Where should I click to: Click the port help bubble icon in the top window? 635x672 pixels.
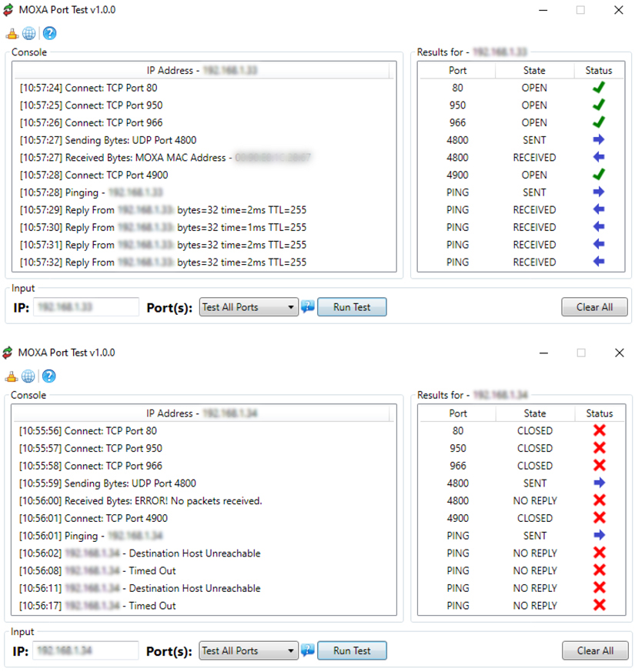pos(308,307)
